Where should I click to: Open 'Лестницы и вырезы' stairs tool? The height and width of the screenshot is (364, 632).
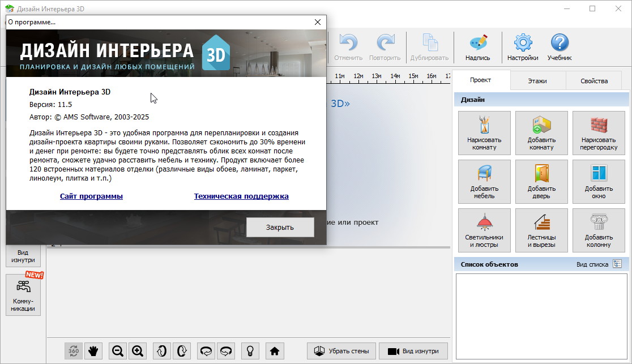tap(542, 230)
